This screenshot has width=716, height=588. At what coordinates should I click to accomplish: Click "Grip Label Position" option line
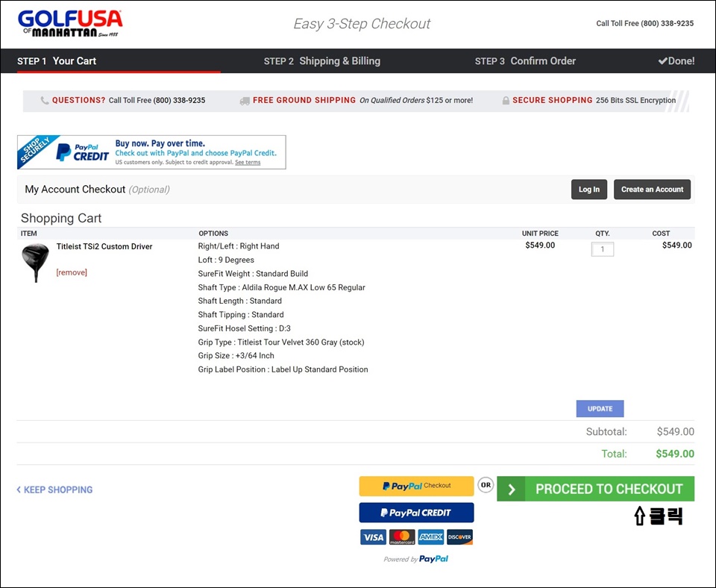pyautogui.click(x=283, y=369)
